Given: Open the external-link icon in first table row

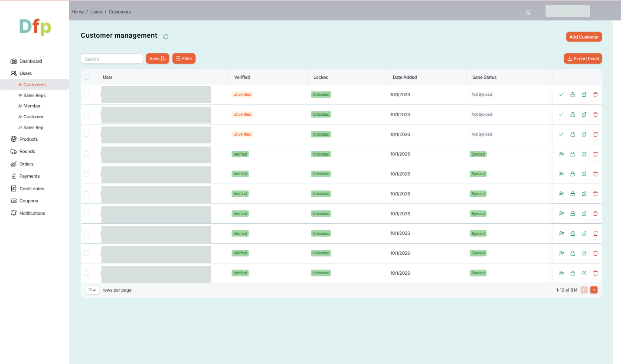Looking at the screenshot, I should 584,94.
